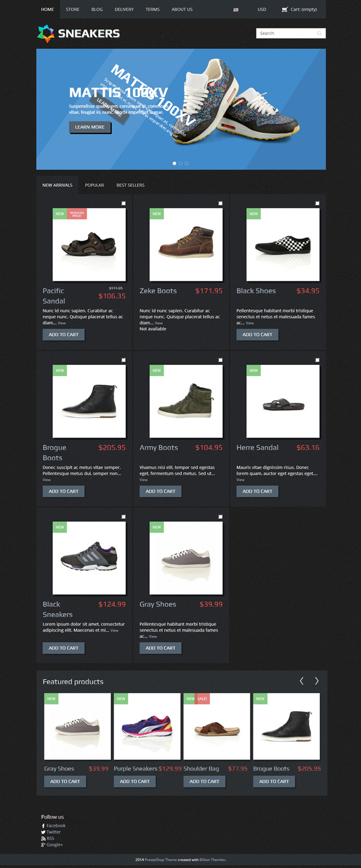Add Army Boots to cart
Image resolution: width=361 pixels, height=868 pixels.
pyautogui.click(x=160, y=491)
